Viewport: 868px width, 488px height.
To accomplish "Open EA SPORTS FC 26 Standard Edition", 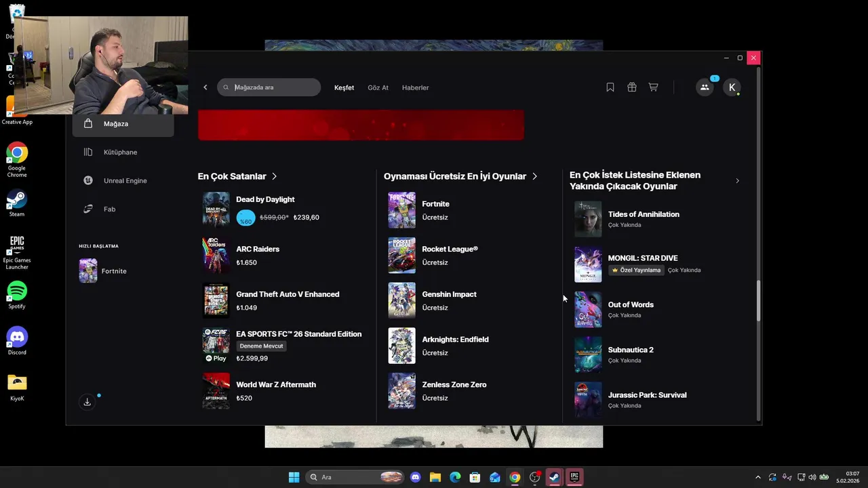I will [283, 346].
